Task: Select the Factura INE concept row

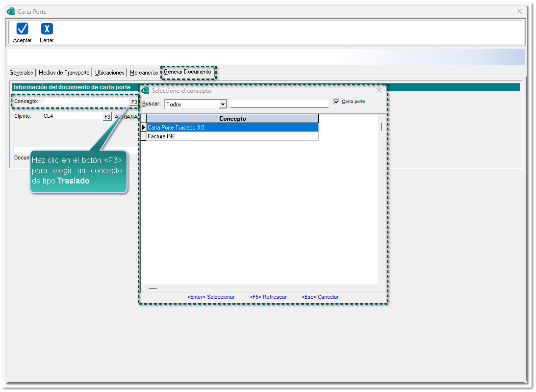Action: 232,136
